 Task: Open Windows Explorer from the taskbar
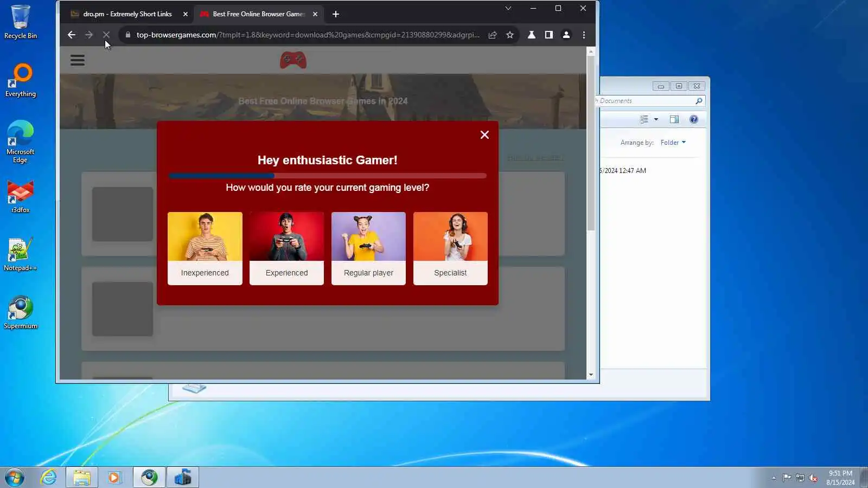point(82,478)
